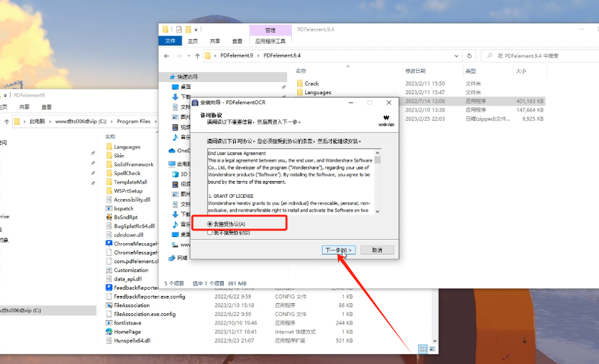599x364 pixels.
Task: Open the SpellCheck folder
Action: pyautogui.click(x=127, y=173)
